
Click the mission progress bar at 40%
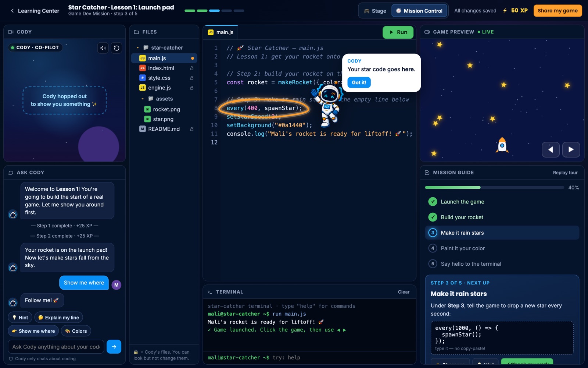click(494, 188)
